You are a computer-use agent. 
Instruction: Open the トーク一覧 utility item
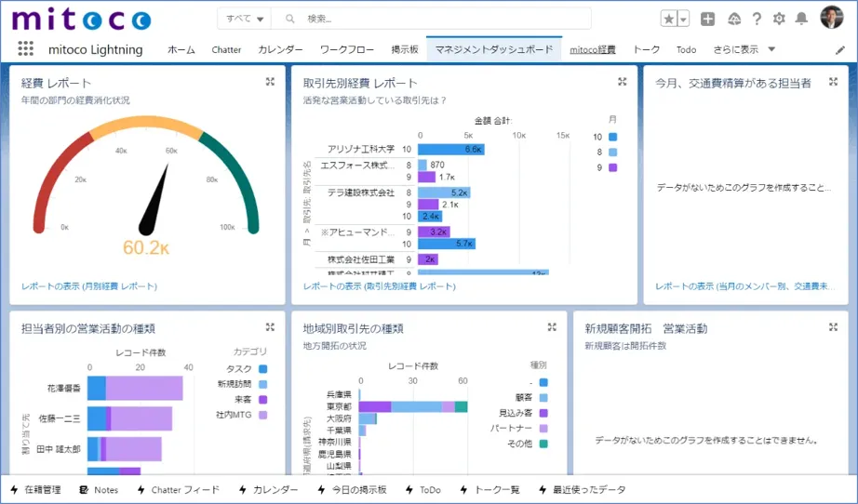pos(489,490)
